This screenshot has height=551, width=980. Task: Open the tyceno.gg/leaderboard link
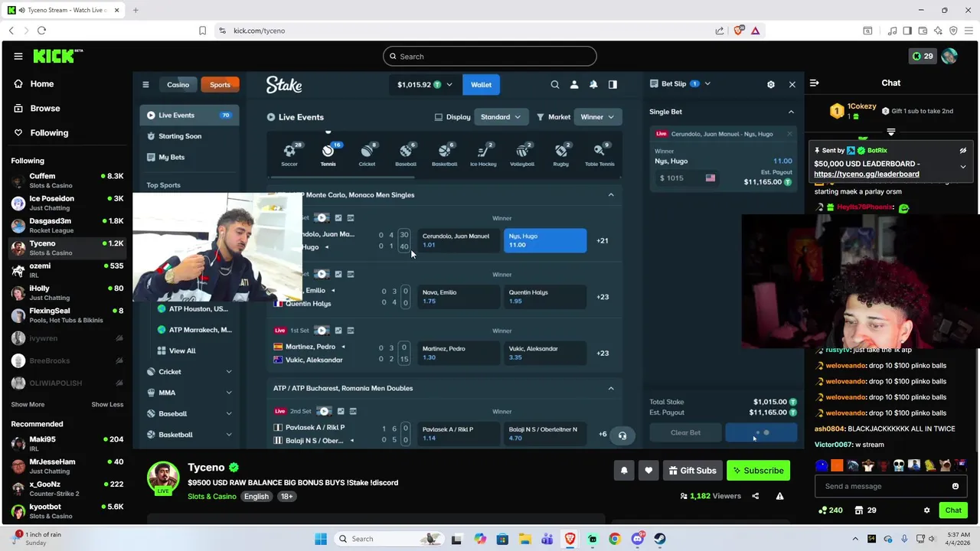tap(867, 174)
